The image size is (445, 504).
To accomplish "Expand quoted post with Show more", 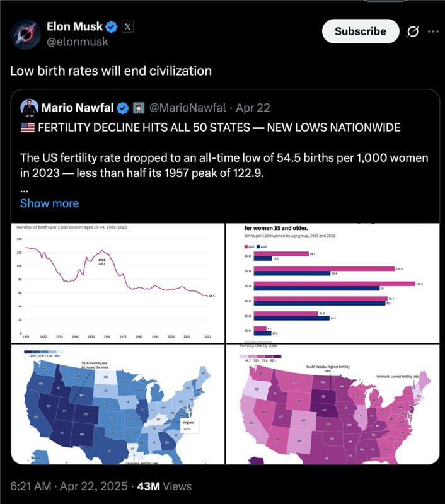I will click(49, 203).
